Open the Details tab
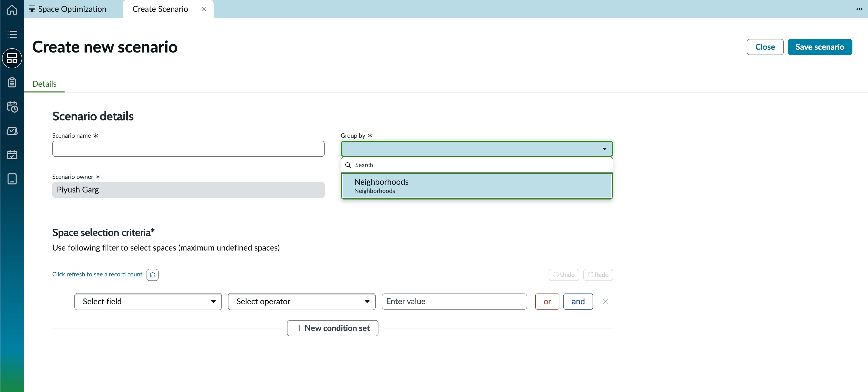This screenshot has width=868, height=392. [44, 84]
